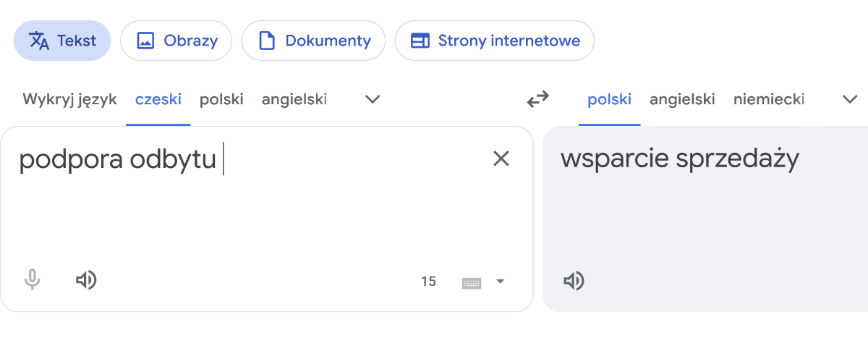Viewport: 868px width, 349px height.
Task: Choose polski as source language
Action: click(221, 99)
